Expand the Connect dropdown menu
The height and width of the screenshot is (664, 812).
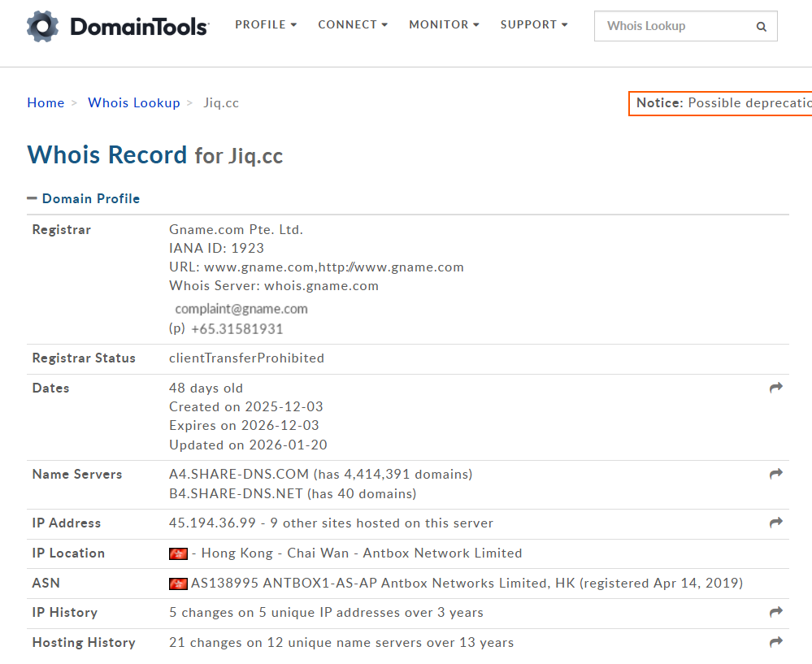coord(353,25)
